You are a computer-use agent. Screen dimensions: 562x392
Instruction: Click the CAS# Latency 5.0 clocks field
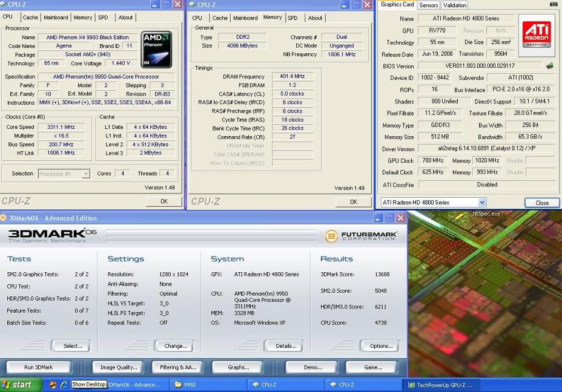click(x=292, y=94)
